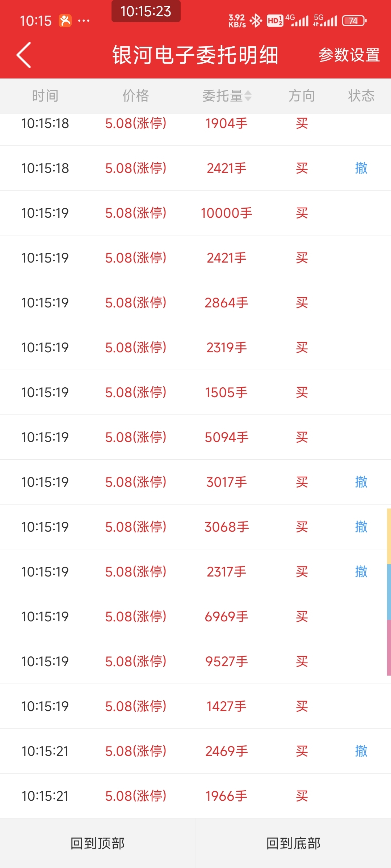The image size is (391, 868).
Task: Click the yellow segment of side bar
Action: [389, 536]
